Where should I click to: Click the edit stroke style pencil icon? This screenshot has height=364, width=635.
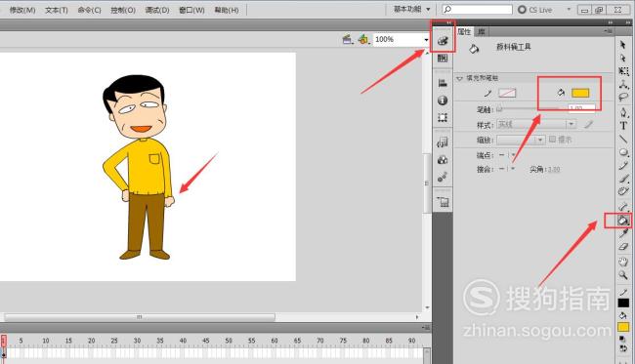point(588,124)
